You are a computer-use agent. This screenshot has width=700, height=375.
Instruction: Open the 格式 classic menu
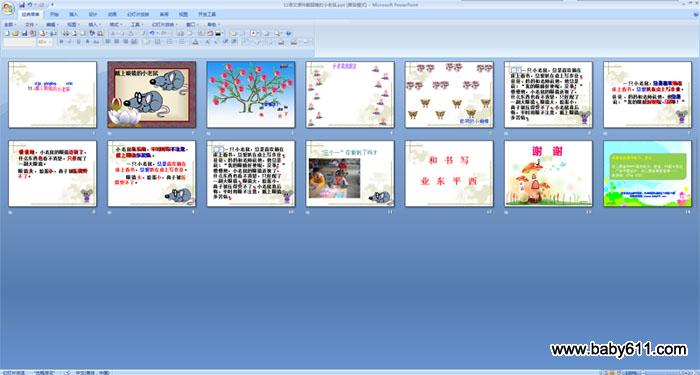(x=115, y=25)
